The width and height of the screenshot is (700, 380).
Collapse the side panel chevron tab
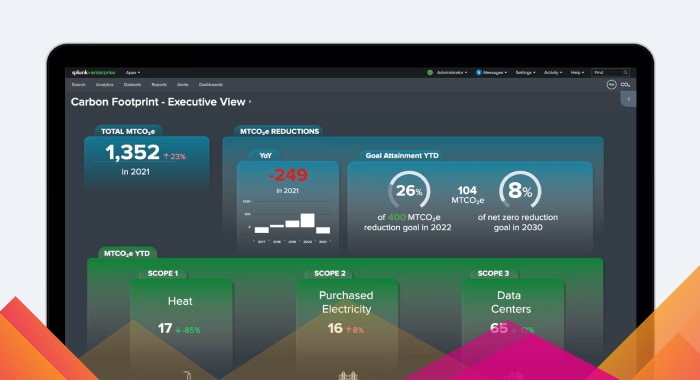(629, 99)
